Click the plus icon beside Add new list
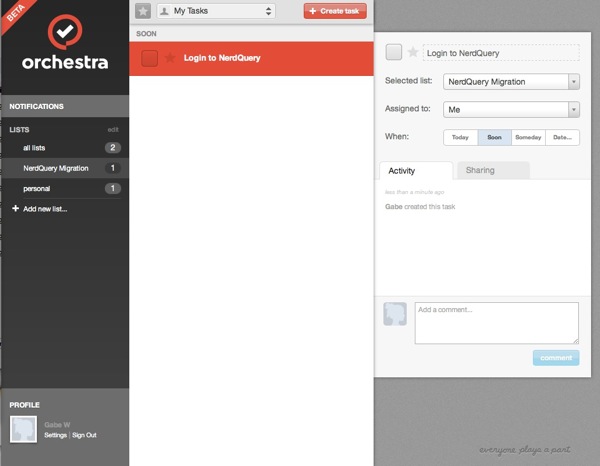The height and width of the screenshot is (466, 600). click(15, 209)
